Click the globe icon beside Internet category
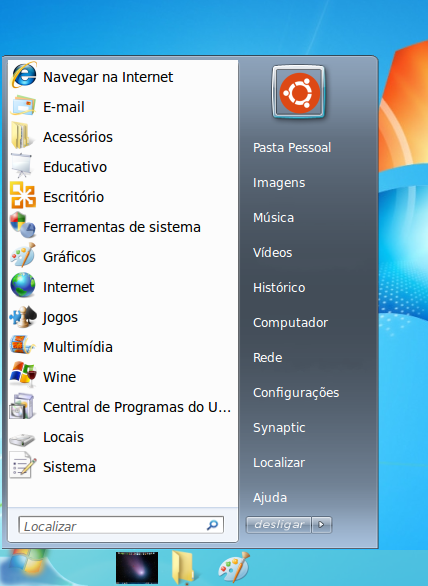This screenshot has width=428, height=586. (x=23, y=285)
